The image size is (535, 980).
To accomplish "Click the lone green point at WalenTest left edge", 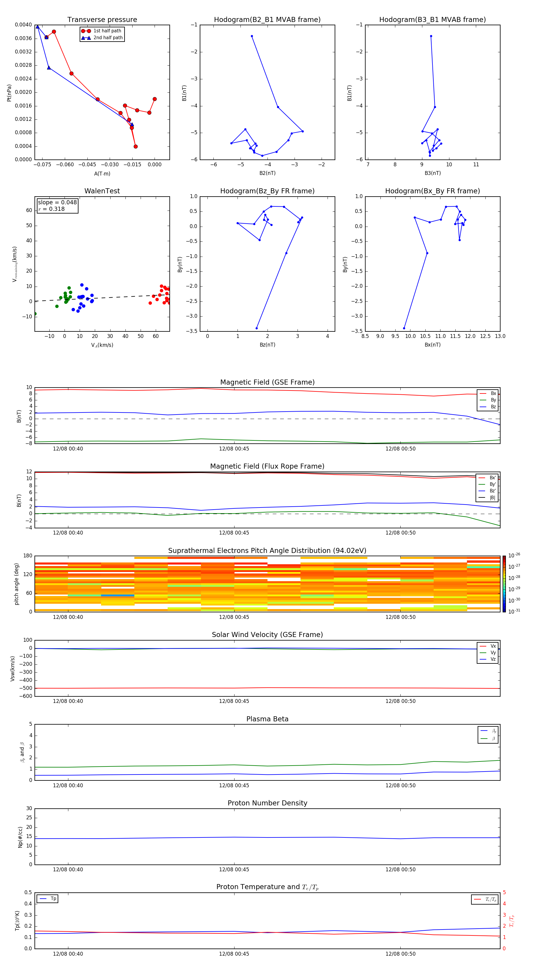I will tap(35, 314).
